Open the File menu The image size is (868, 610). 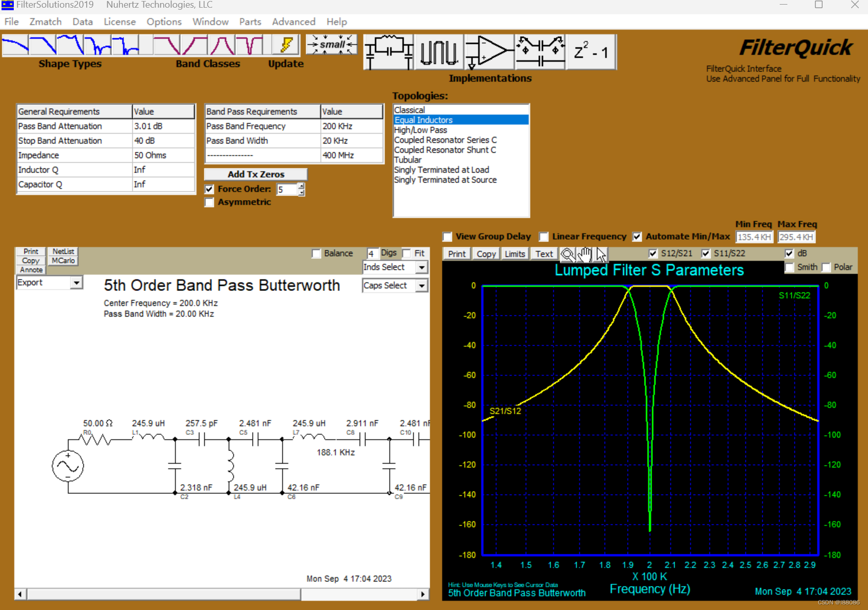pos(12,22)
